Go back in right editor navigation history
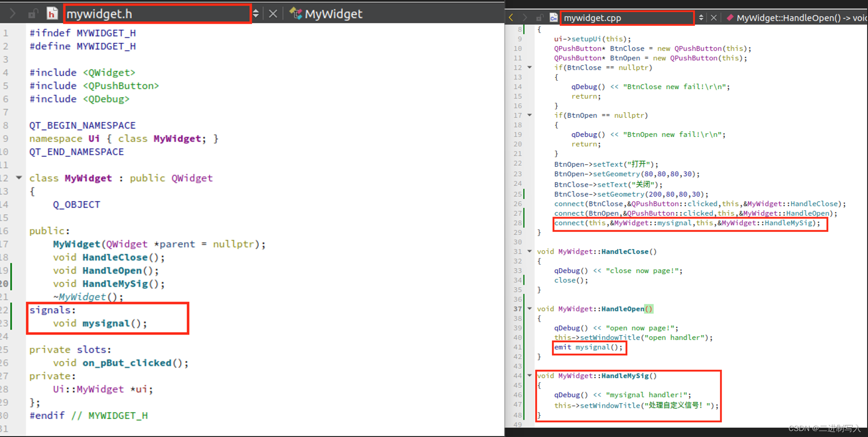Viewport: 868px width, 437px height. pyautogui.click(x=511, y=18)
